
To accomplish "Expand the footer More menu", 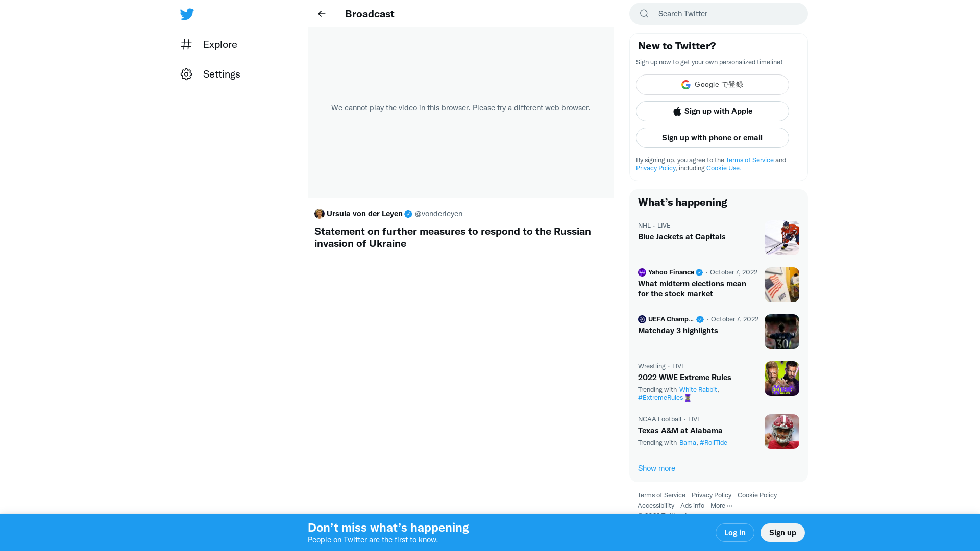I will [721, 506].
